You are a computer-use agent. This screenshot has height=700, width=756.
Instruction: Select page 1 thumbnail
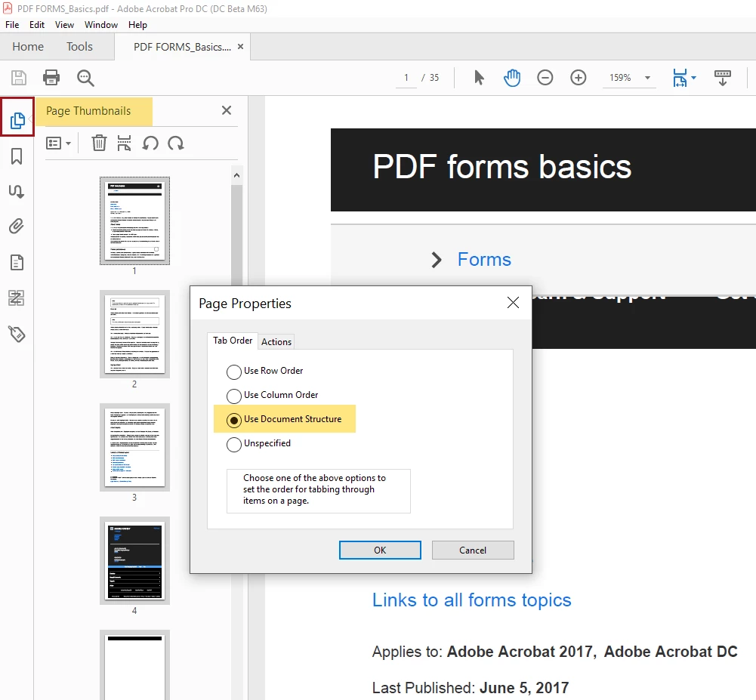134,220
